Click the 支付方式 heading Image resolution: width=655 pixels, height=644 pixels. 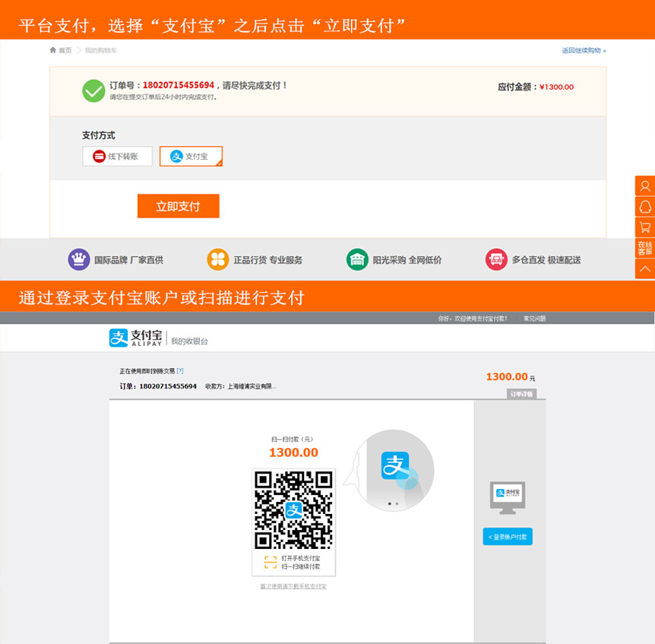[x=98, y=135]
